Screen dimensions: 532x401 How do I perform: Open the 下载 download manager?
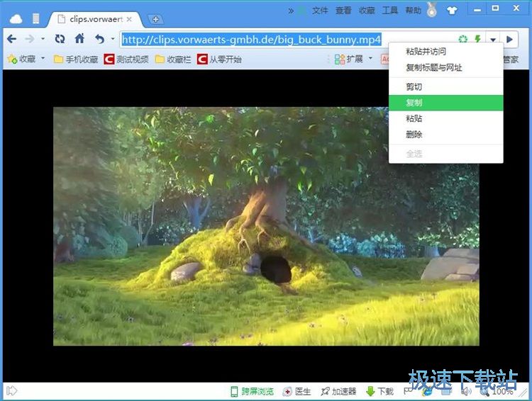[379, 392]
